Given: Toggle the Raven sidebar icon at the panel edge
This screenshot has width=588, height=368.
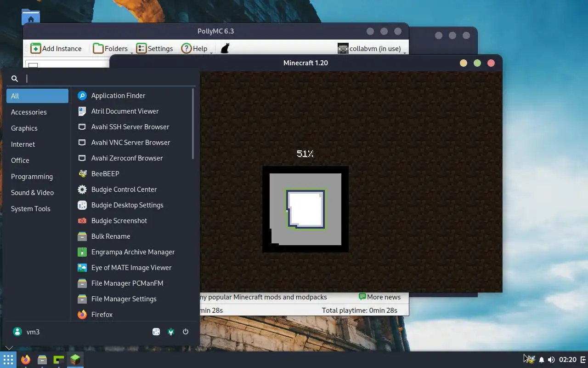Looking at the screenshot, I should point(583,360).
